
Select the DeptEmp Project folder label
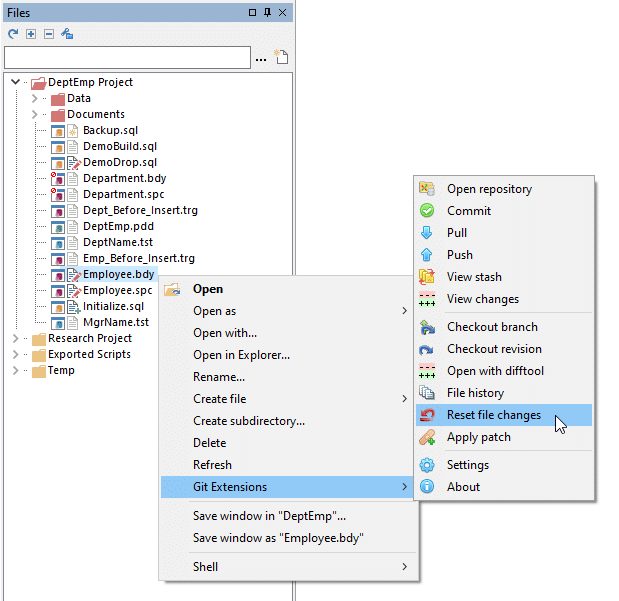[x=90, y=82]
